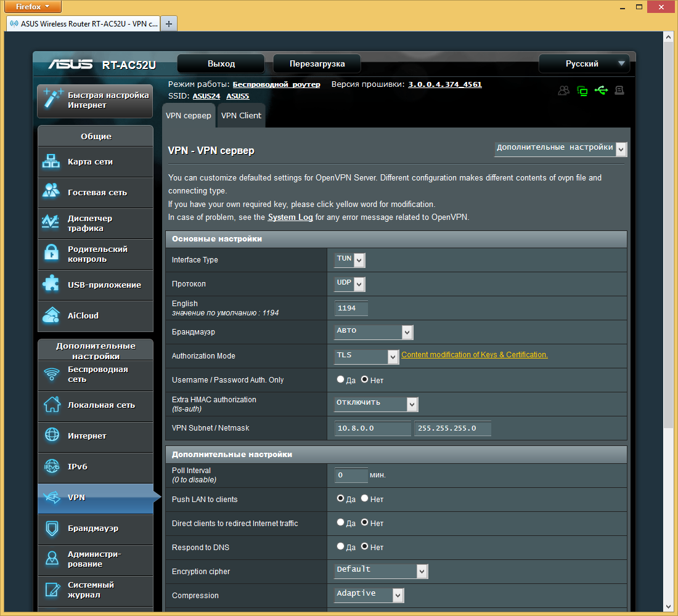Viewport: 678px width, 616px height.
Task: Open the Протокол UDP dropdown
Action: point(350,283)
